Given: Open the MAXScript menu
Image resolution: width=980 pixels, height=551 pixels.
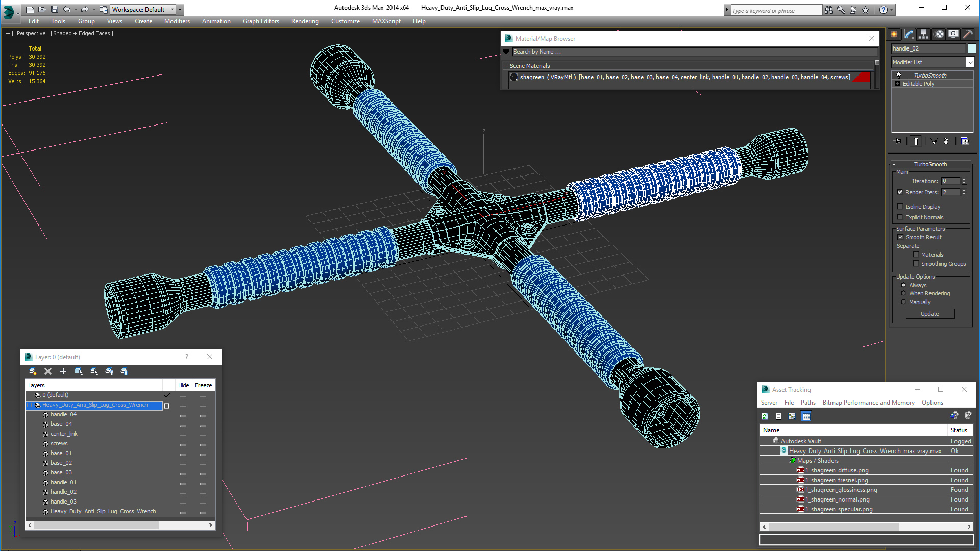Looking at the screenshot, I should pos(386,21).
